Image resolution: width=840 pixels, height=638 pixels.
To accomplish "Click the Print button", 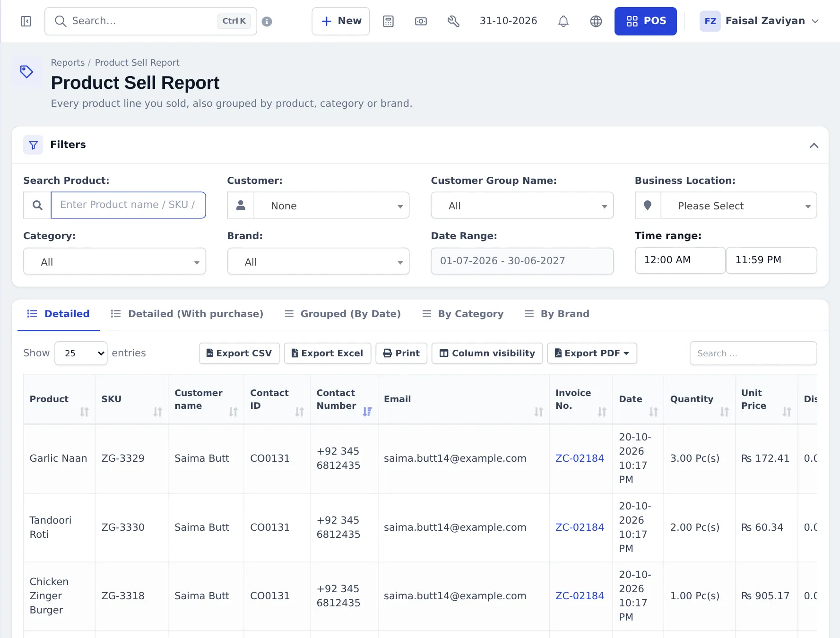I will tap(401, 353).
